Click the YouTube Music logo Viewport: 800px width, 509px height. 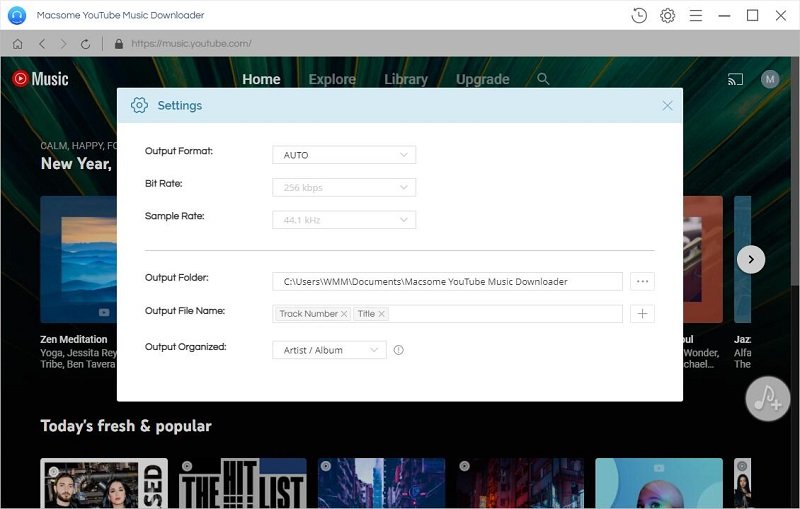coord(40,79)
